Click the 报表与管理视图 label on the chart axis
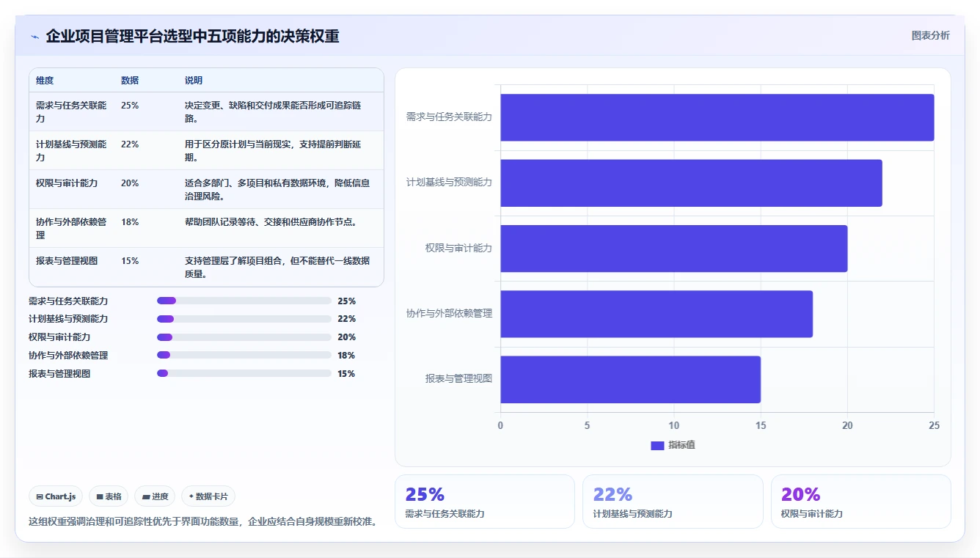980x558 pixels. point(458,379)
